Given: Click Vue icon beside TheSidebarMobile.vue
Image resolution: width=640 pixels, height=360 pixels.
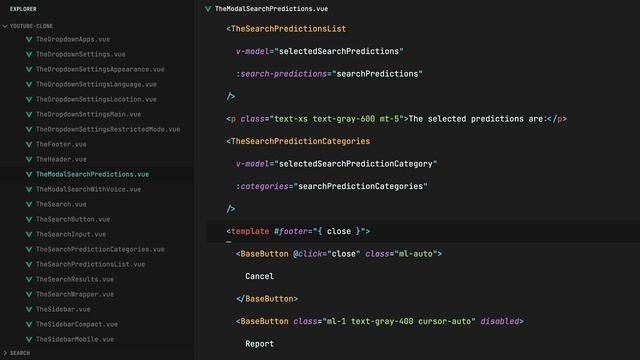Looking at the screenshot, I should click(x=29, y=340).
